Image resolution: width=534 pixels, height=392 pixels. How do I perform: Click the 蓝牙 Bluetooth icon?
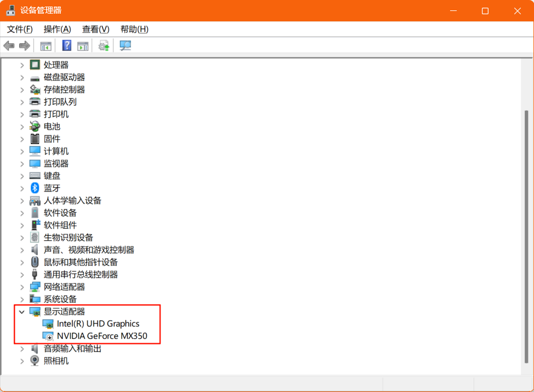(35, 188)
